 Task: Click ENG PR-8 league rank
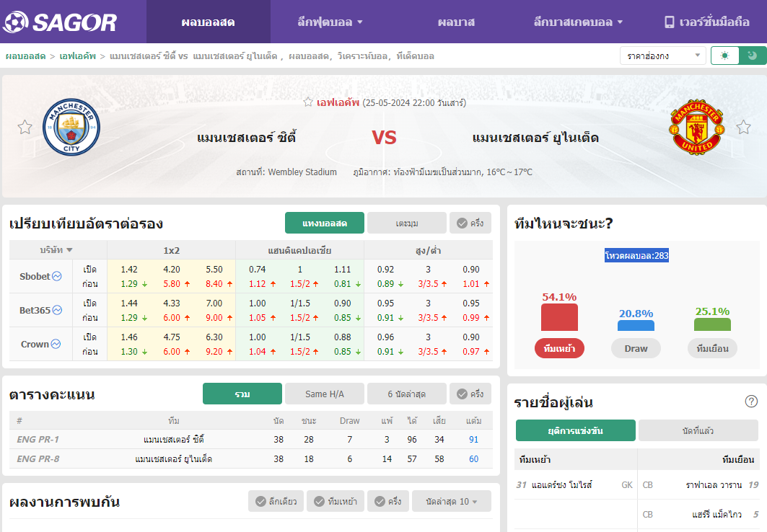point(38,458)
